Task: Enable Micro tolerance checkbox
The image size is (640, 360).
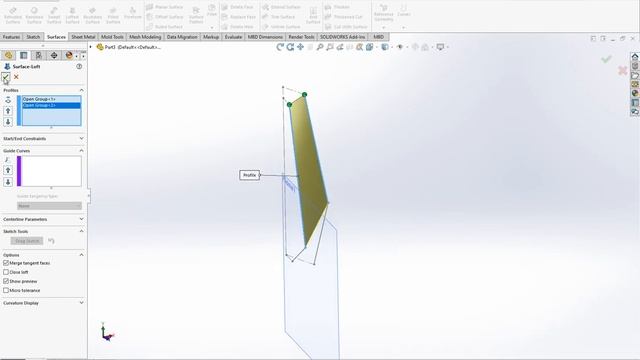Action: point(6,290)
